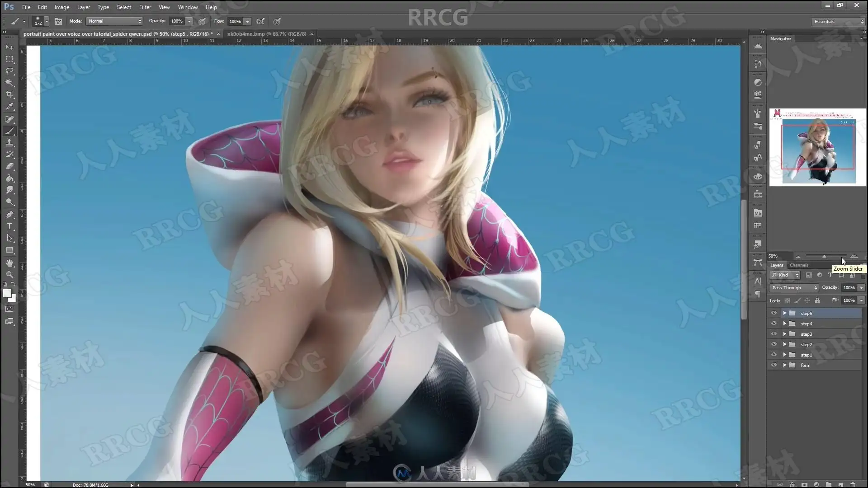The image size is (868, 488).
Task: Open the Pass Through blend mode dropdown
Action: click(794, 288)
